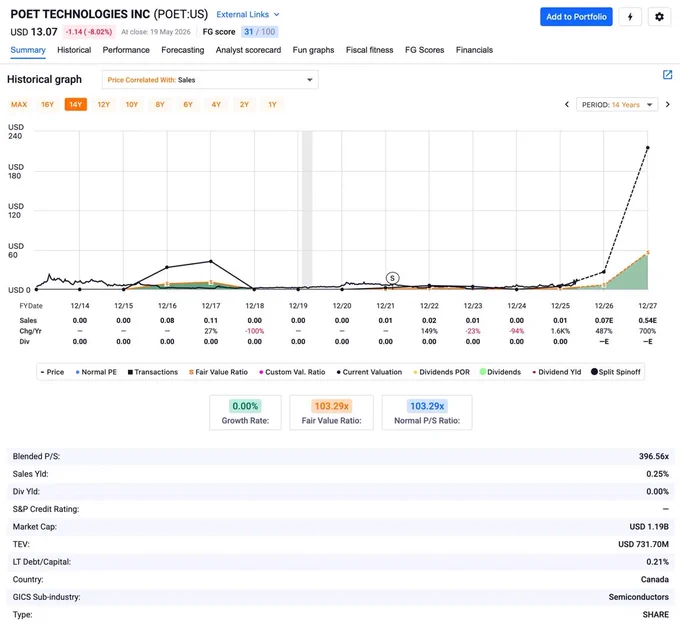Viewport: 680px width, 630px height.
Task: Go to previous period with left arrow
Action: click(567, 104)
